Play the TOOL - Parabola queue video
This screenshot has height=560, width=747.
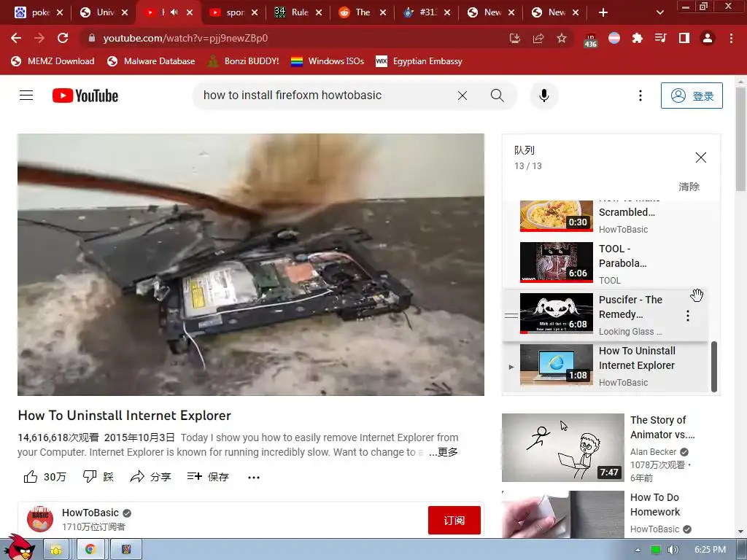tap(605, 262)
